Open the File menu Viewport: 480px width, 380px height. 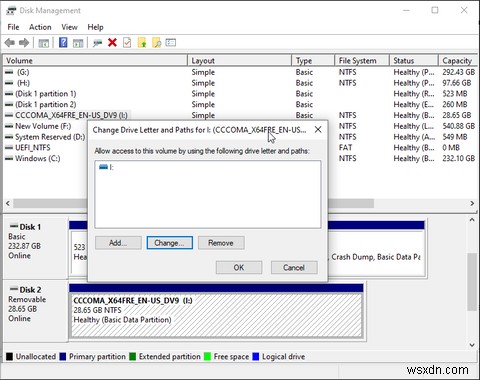click(x=13, y=27)
